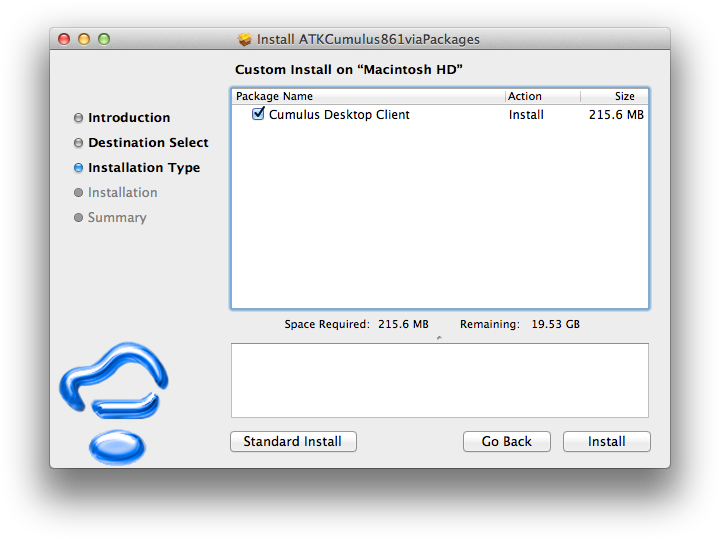Click the grayed Installation step bullet
This screenshot has height=539, width=719.
78,193
